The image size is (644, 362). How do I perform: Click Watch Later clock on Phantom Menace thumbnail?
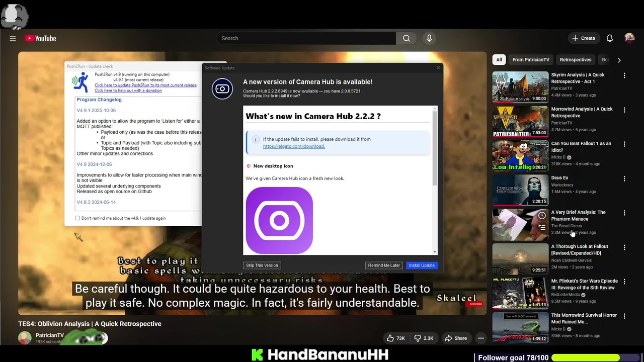pyautogui.click(x=542, y=215)
